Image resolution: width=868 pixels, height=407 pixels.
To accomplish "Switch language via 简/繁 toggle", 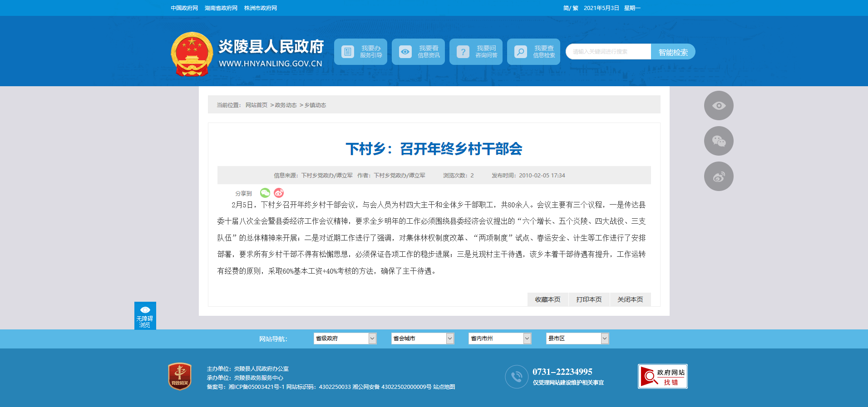I will coord(570,8).
